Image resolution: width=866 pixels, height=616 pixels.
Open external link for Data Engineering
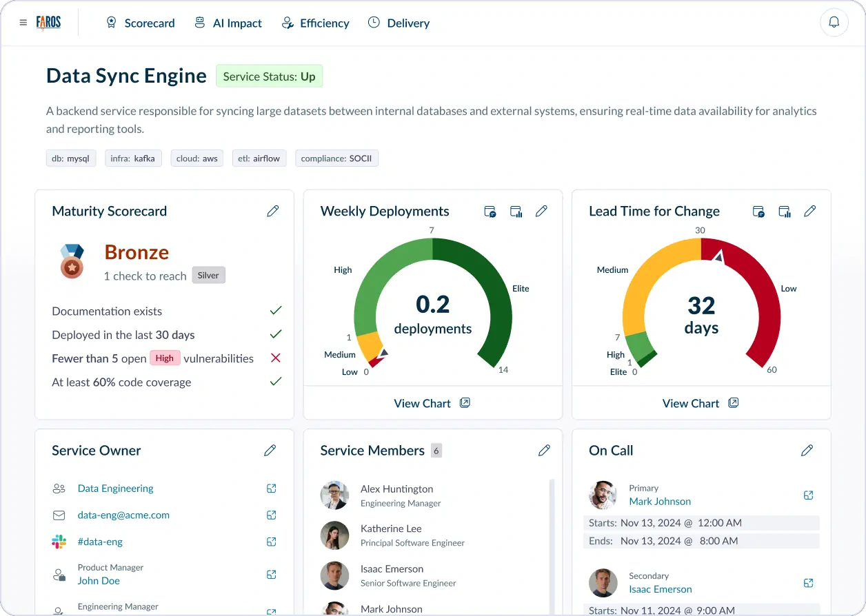272,488
